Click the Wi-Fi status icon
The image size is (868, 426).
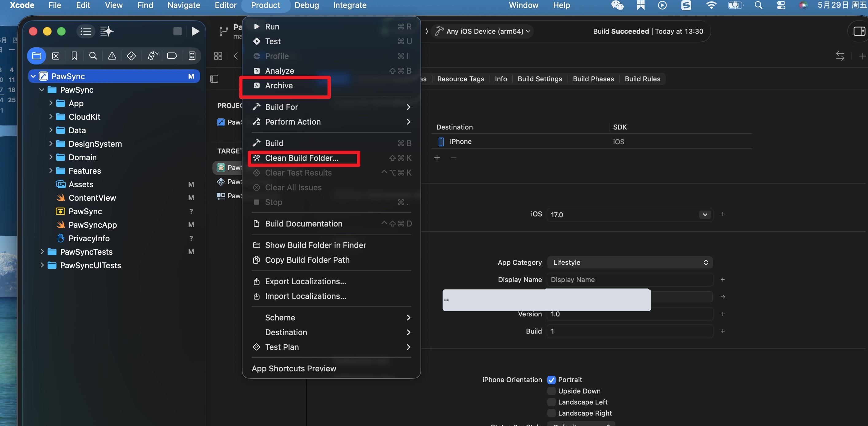pos(711,5)
